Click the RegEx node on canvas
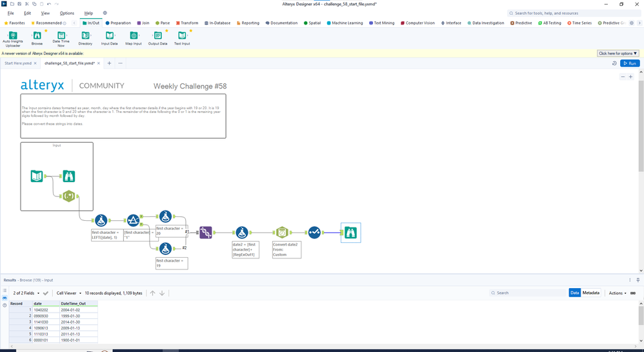The width and height of the screenshot is (644, 352). click(x=68, y=196)
